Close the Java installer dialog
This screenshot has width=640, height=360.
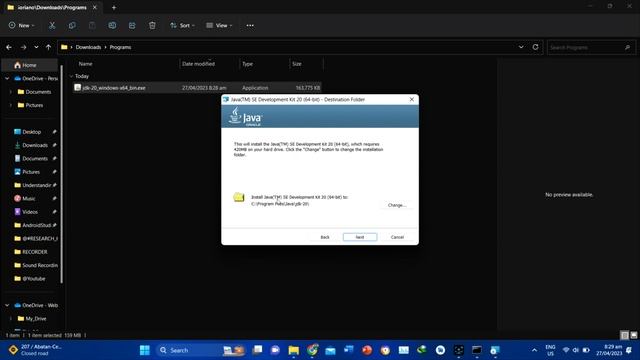pos(411,99)
